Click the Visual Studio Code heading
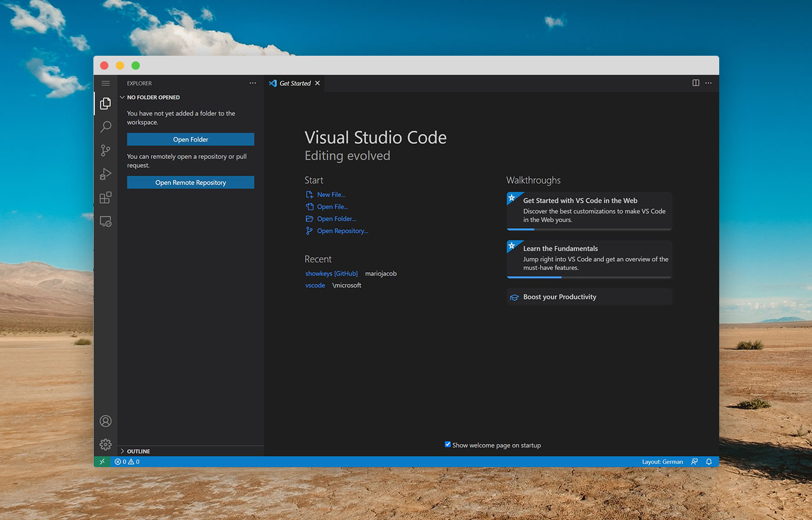 tap(376, 138)
